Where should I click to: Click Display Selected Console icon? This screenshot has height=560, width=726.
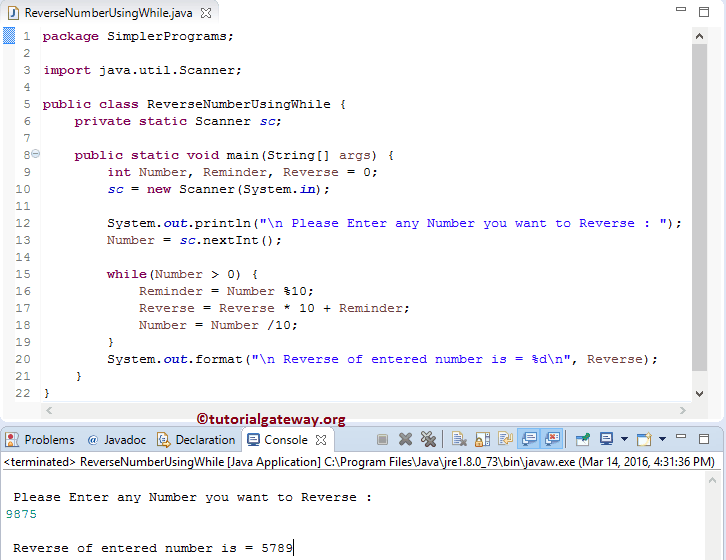coord(606,439)
